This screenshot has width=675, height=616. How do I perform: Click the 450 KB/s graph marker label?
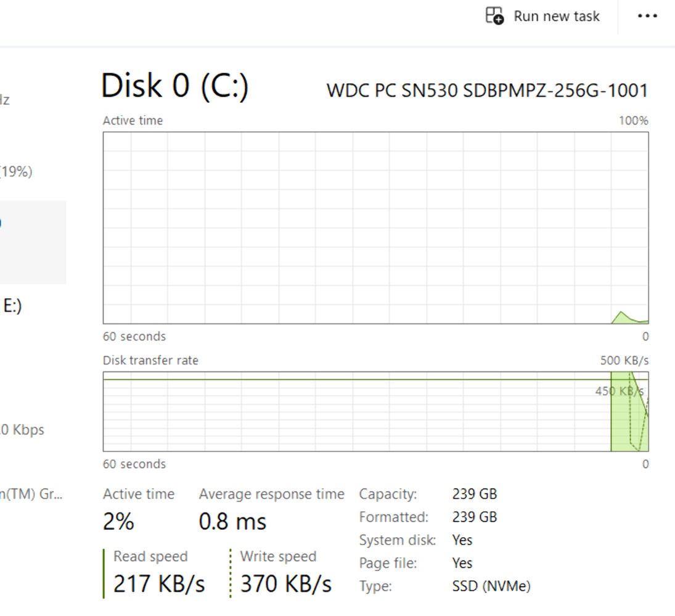click(620, 391)
